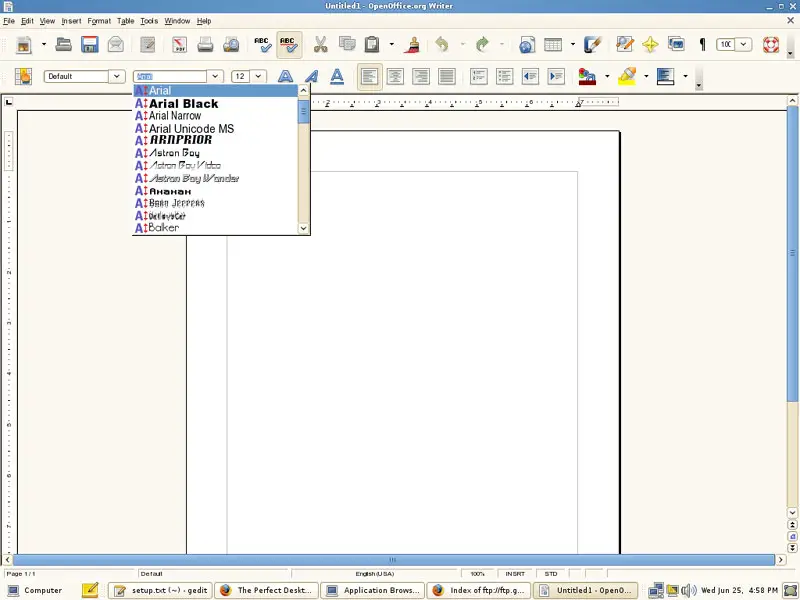The height and width of the screenshot is (600, 800).
Task: Run the Spelling and Grammar check icon
Action: pos(263,45)
